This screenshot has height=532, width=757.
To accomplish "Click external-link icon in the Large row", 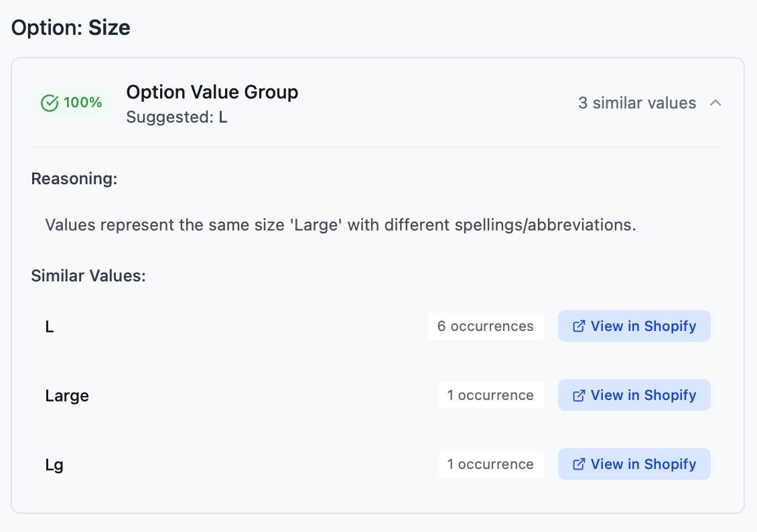I will click(579, 395).
